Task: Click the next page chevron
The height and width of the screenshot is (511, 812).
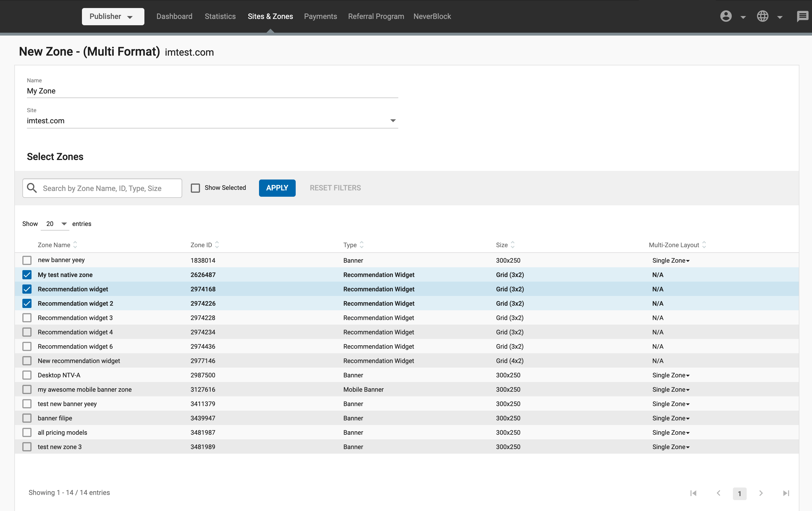Action: pyautogui.click(x=761, y=493)
